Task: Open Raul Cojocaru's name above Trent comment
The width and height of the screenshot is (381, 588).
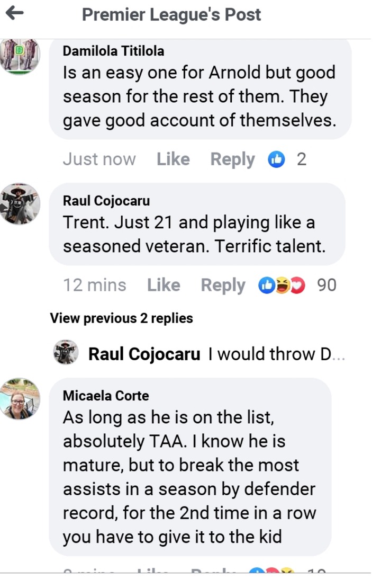Action: coord(106,201)
